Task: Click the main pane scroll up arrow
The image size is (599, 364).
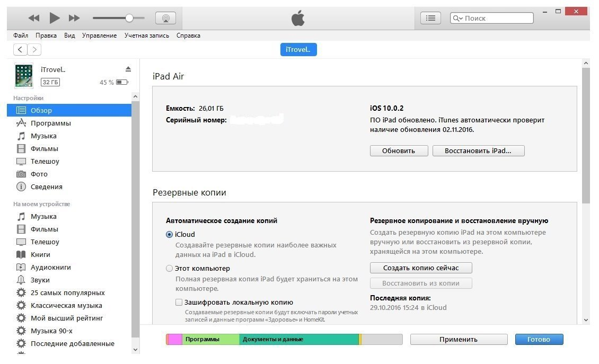Action: [x=586, y=63]
